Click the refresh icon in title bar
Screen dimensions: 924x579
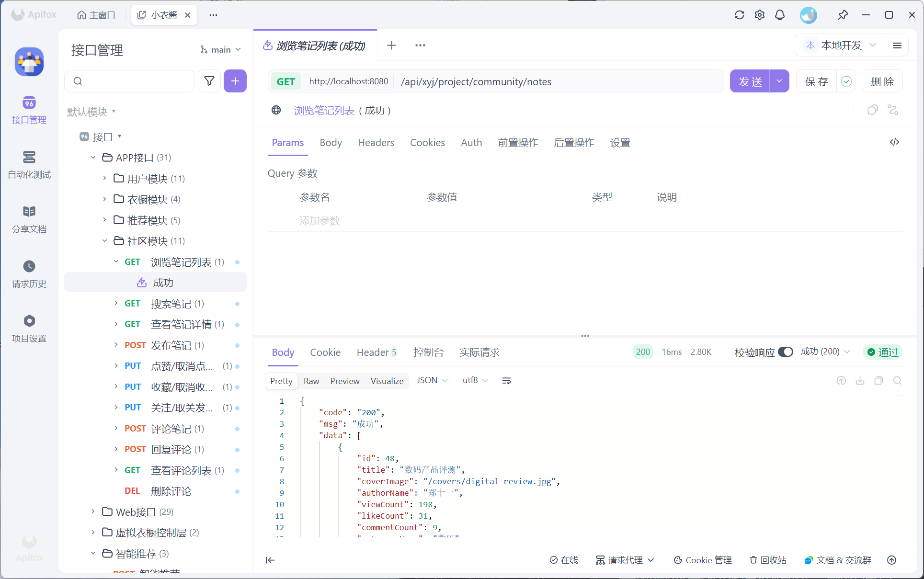point(739,15)
